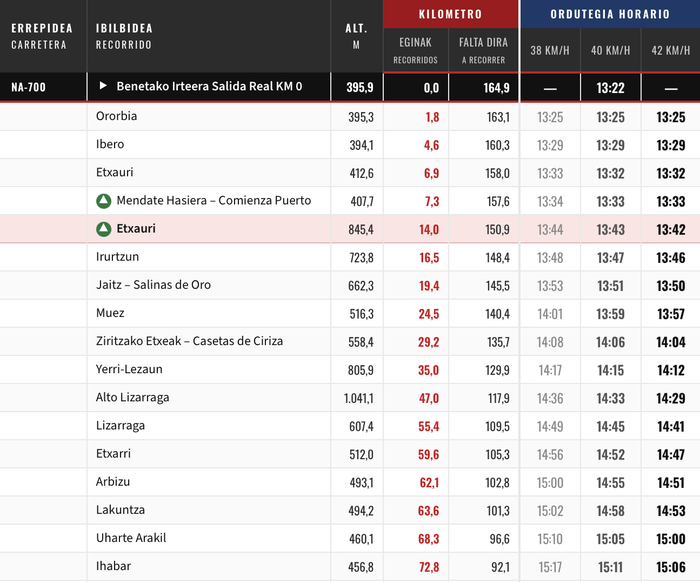This screenshot has height=582, width=700.
Task: Click Ziritzako Etxeak – Casetas de Ciriza
Action: 189,341
